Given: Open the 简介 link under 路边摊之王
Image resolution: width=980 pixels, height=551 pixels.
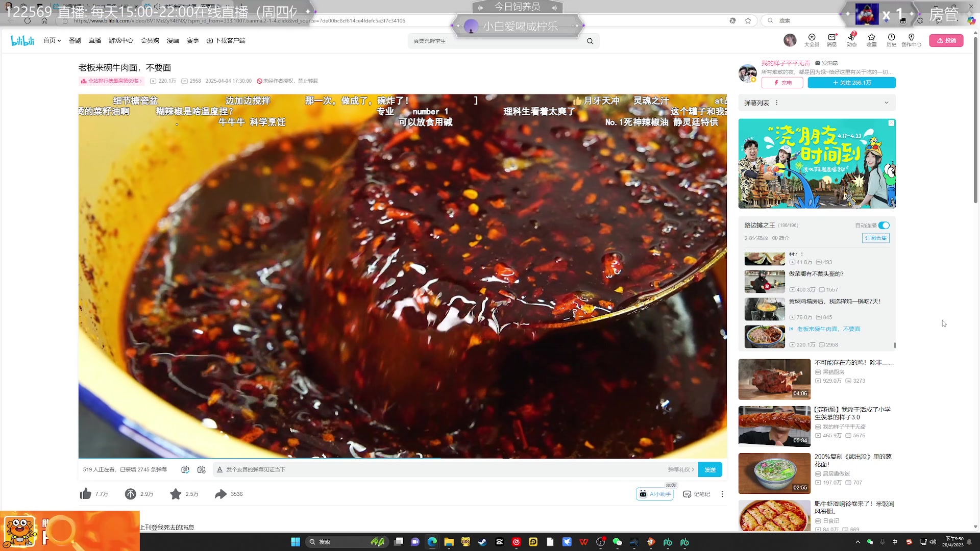Looking at the screenshot, I should pos(780,238).
